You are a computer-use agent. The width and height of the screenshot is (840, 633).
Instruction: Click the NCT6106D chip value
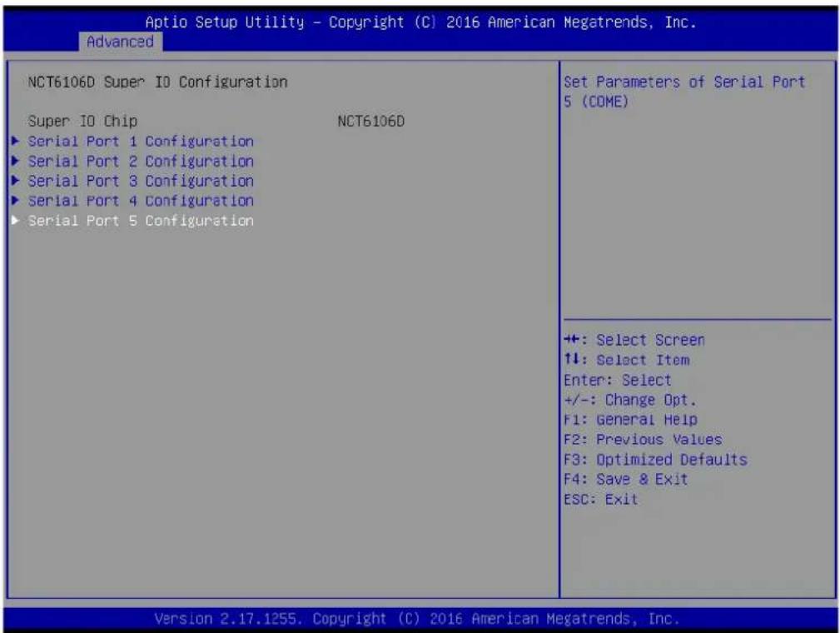coord(370,121)
